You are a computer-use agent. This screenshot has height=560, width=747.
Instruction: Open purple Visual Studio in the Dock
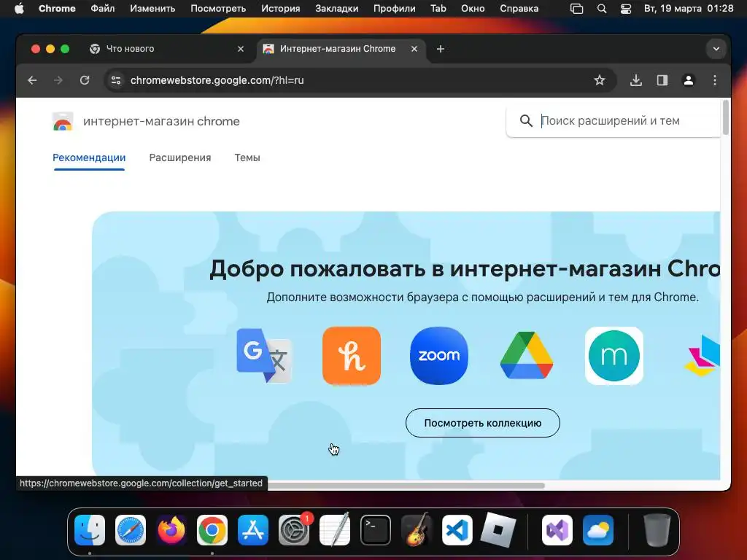coord(557,530)
